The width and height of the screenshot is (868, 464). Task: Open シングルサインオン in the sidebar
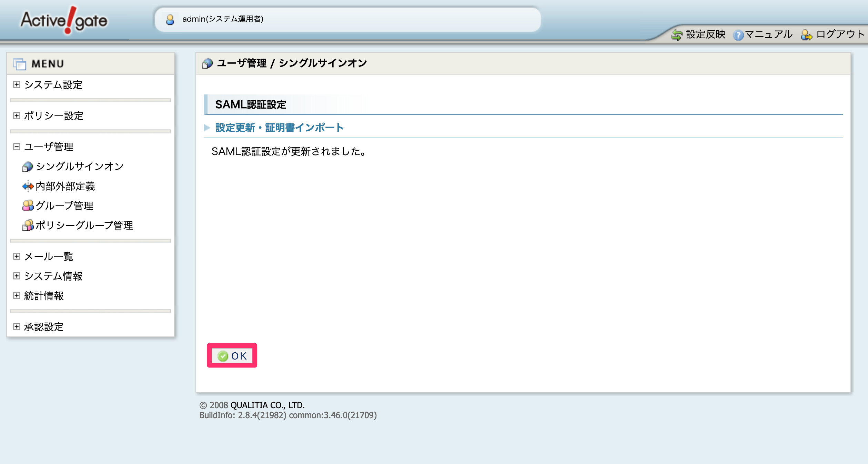(x=80, y=167)
